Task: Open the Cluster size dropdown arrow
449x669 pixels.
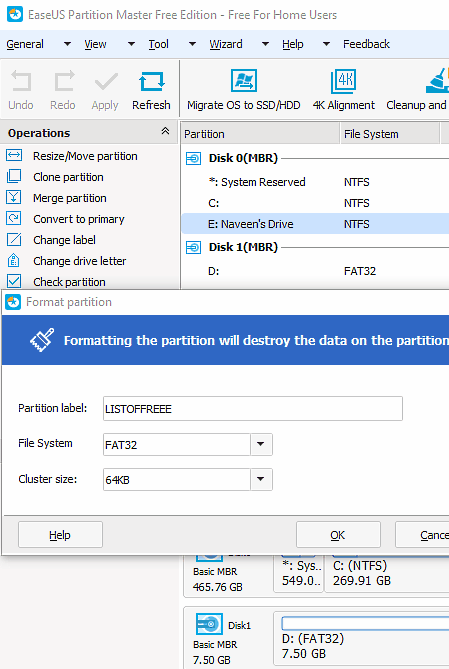Action: point(261,479)
